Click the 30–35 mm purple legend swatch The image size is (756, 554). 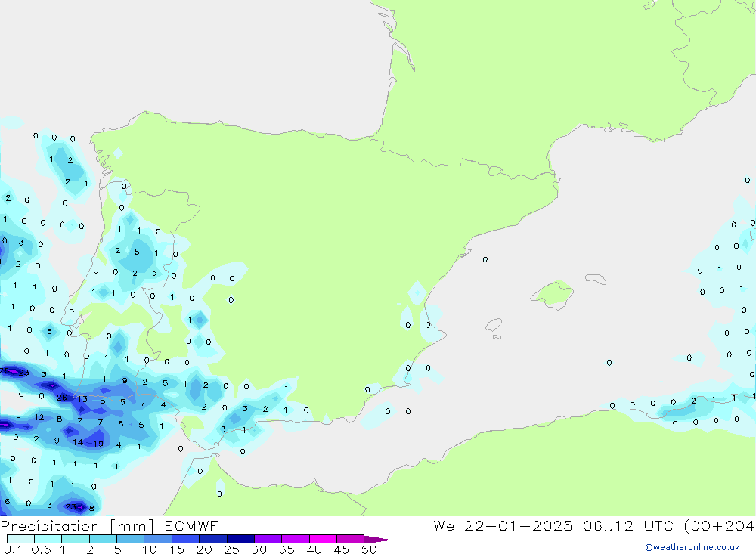[268, 539]
